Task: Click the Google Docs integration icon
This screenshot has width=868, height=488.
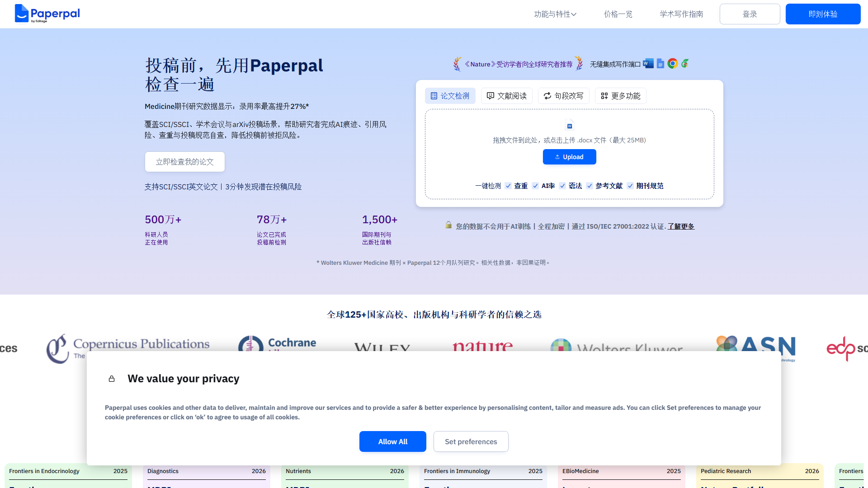Action: point(660,64)
